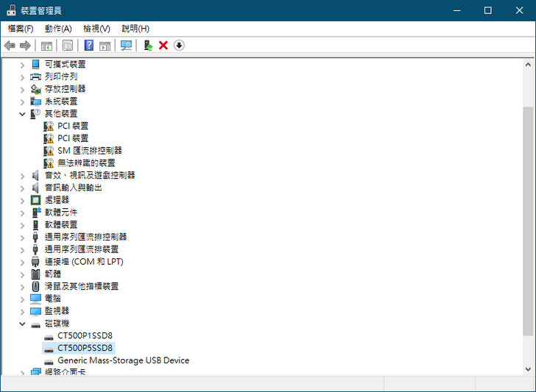Expand the 軟體裝置 node

[x=22, y=225]
